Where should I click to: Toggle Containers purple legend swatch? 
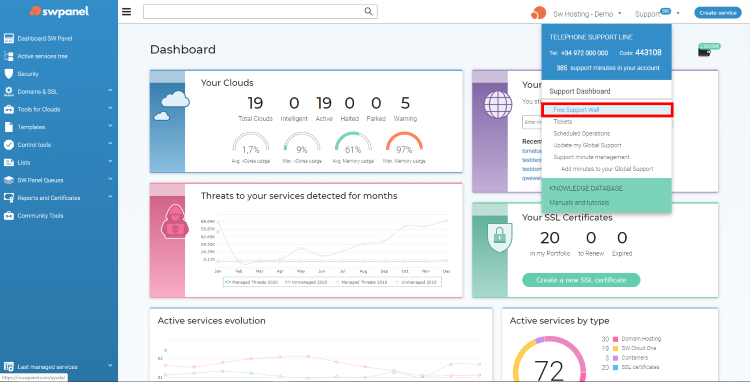616,358
